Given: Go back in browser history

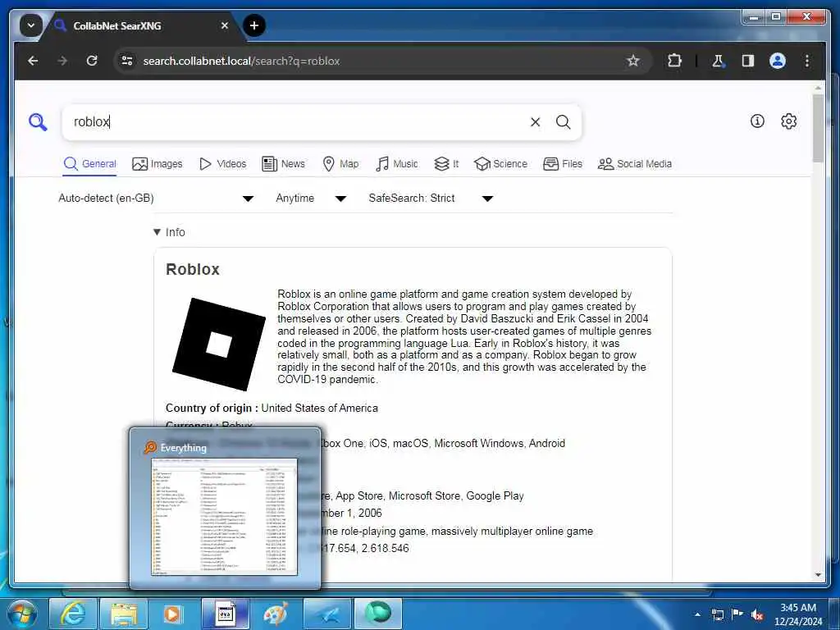Looking at the screenshot, I should (x=33, y=61).
